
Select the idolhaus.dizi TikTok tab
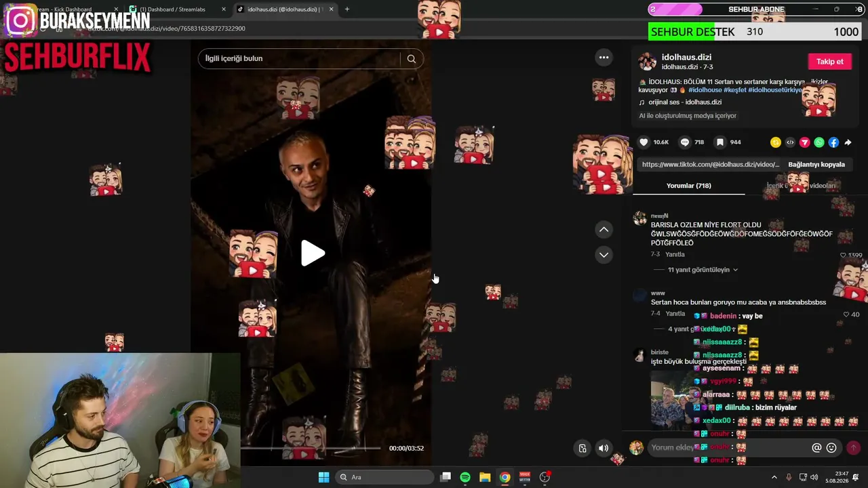coord(285,9)
